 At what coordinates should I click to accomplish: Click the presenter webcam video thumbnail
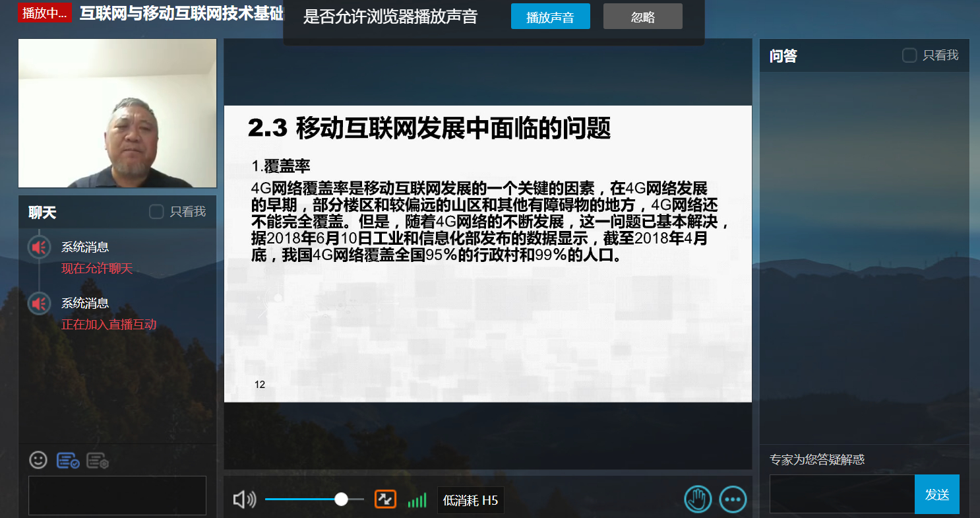click(x=117, y=113)
